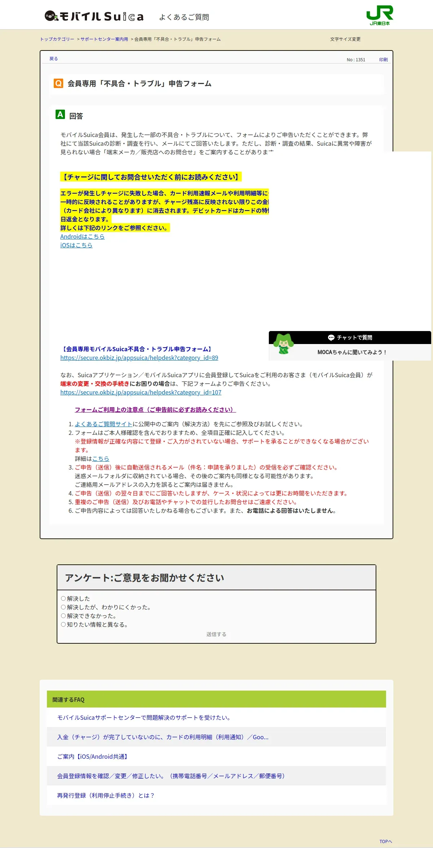The image size is (433, 868).
Task: Select 解決した radio button
Action: (x=63, y=599)
